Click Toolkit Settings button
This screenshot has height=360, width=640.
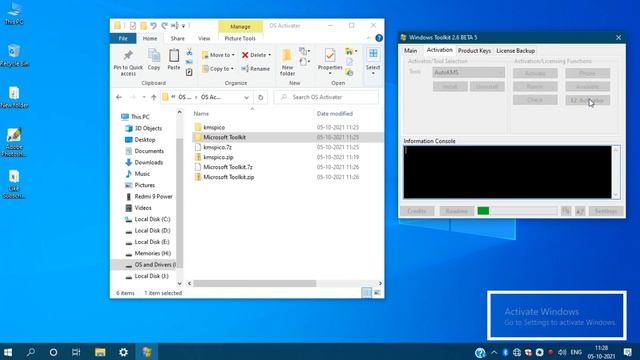(x=606, y=211)
